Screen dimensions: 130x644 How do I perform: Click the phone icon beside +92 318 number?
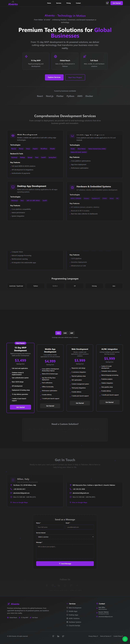pyautogui.click(x=71, y=489)
